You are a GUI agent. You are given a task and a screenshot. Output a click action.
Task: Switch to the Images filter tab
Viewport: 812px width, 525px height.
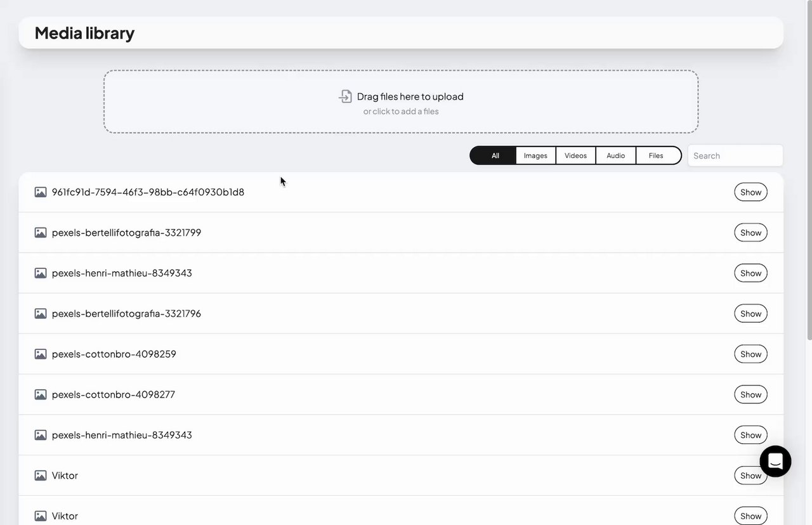click(x=535, y=155)
